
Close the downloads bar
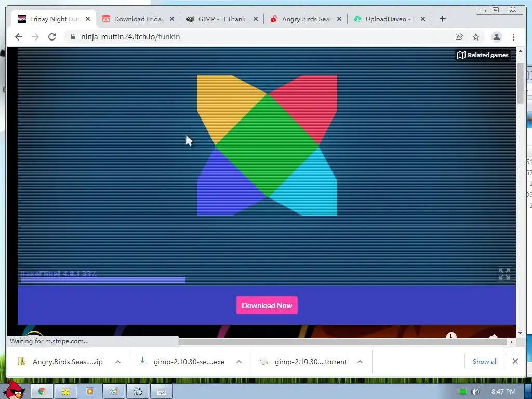[x=515, y=362]
